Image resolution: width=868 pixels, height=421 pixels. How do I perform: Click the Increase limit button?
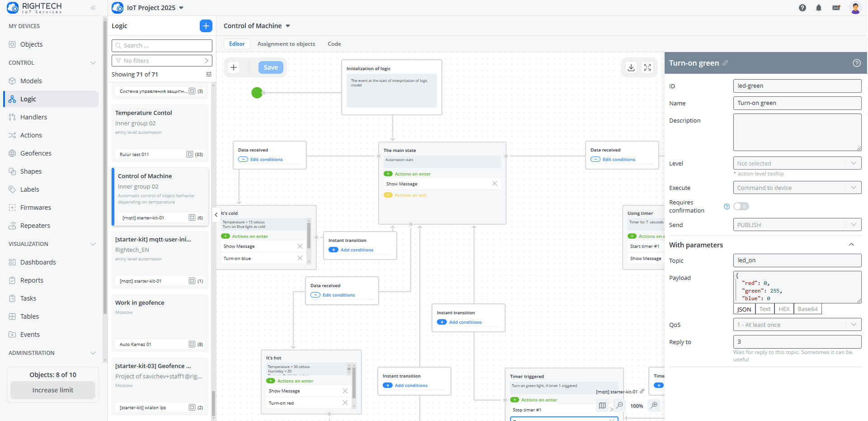tap(53, 390)
